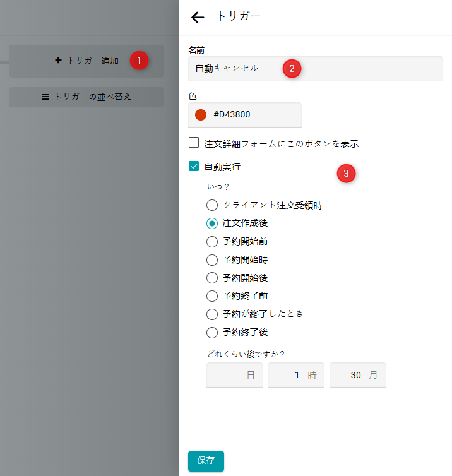The image size is (452, 476).
Task: Click the red circle marker 2
Action: tap(291, 69)
